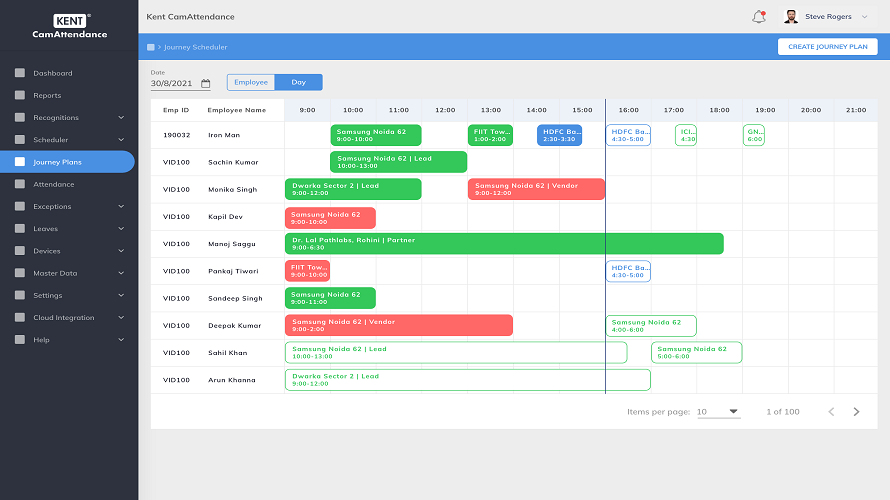Go to next page arrow

coord(857,411)
